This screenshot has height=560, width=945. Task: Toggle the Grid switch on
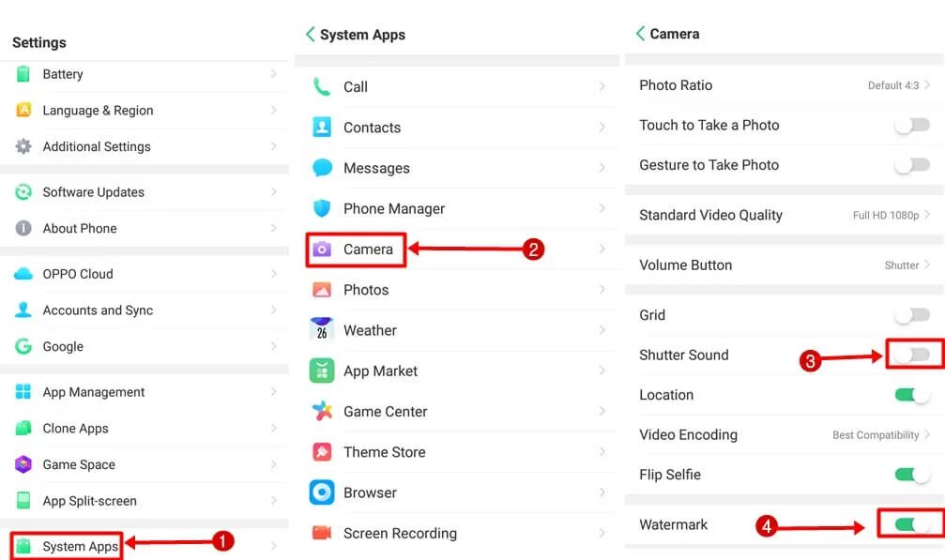click(x=911, y=315)
